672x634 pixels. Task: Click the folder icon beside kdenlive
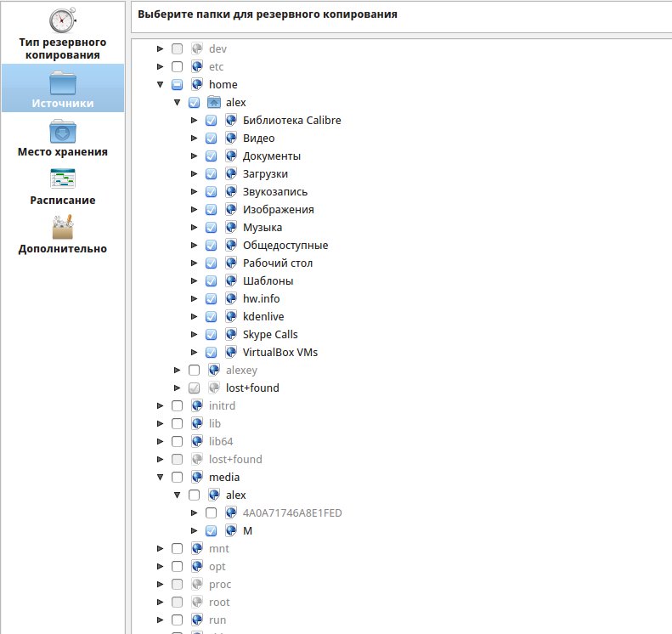[x=231, y=316]
